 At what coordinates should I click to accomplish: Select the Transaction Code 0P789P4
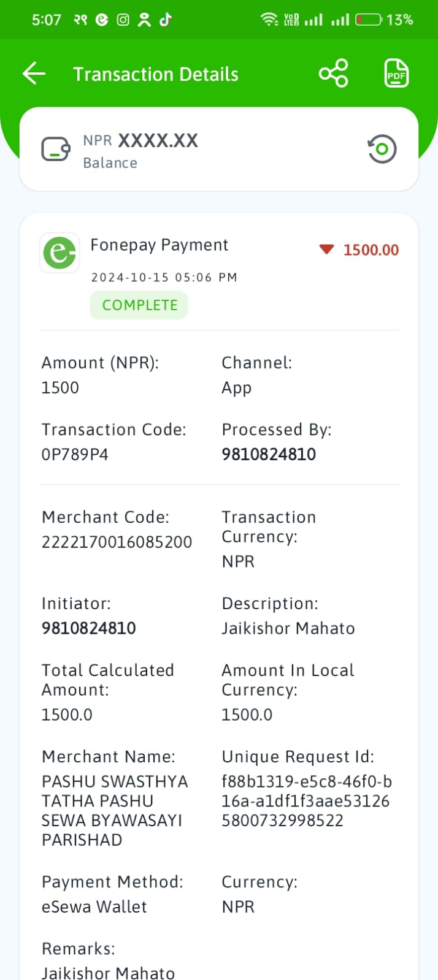(75, 455)
